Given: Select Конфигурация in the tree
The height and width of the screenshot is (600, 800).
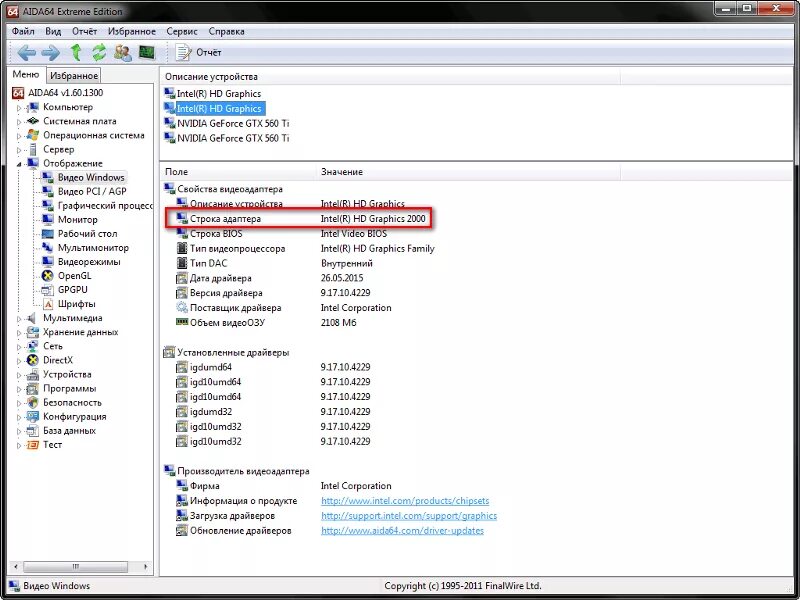Looking at the screenshot, I should click(x=74, y=417).
